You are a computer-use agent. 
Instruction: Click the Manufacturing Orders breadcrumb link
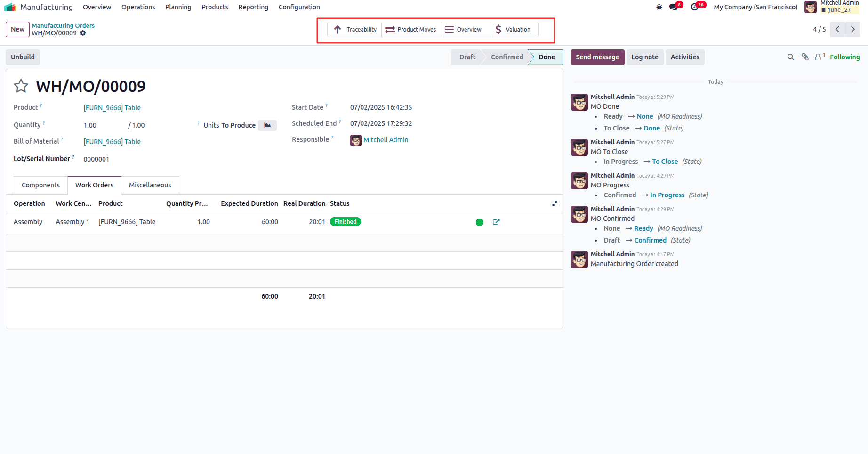[63, 25]
